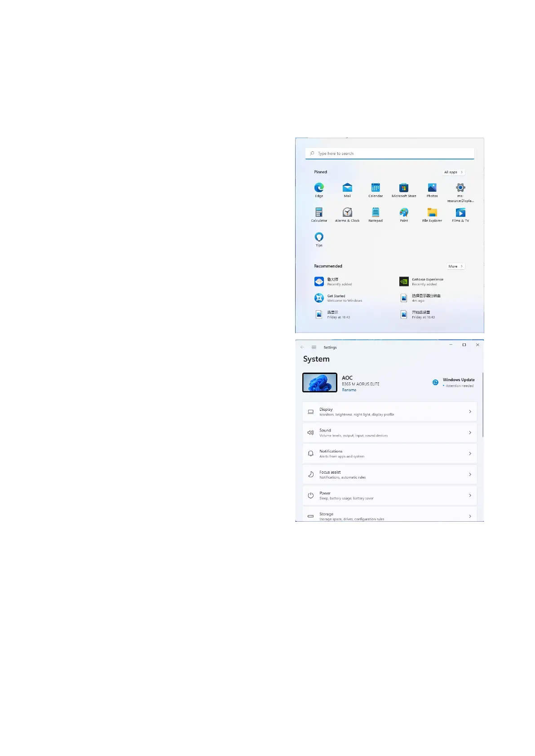This screenshot has height=756, width=535.
Task: Click the All apps button
Action: pyautogui.click(x=453, y=172)
